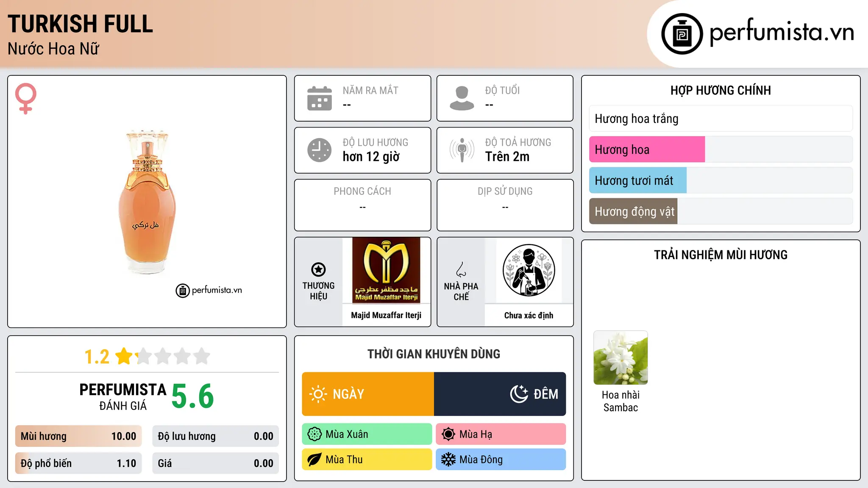Viewport: 868px width, 488px height.
Task: Click the sillage icon beside Độ Toả Hương
Action: (462, 150)
